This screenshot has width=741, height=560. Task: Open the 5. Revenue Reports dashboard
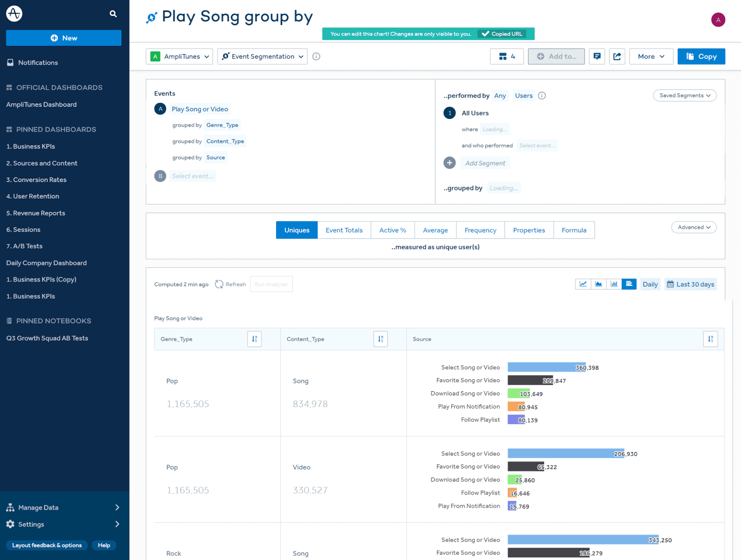click(35, 213)
